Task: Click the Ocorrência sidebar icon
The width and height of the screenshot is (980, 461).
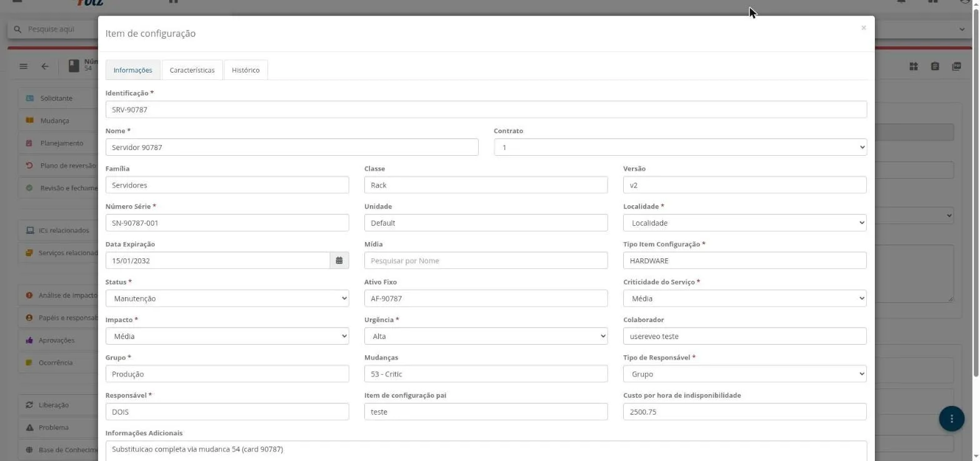Action: pos(29,363)
